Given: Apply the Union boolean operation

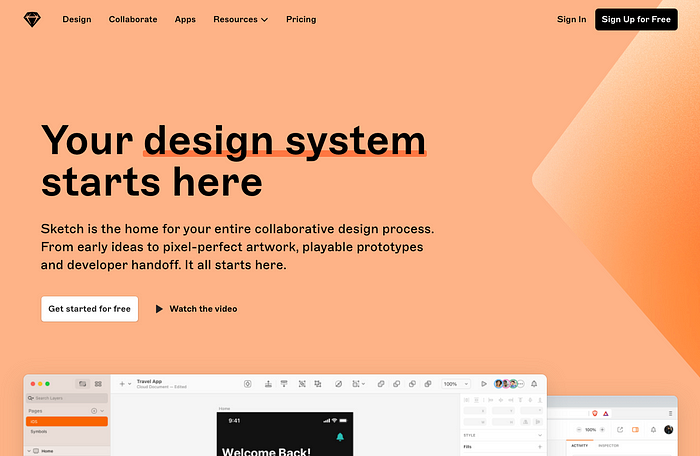Looking at the screenshot, I should pyautogui.click(x=381, y=384).
